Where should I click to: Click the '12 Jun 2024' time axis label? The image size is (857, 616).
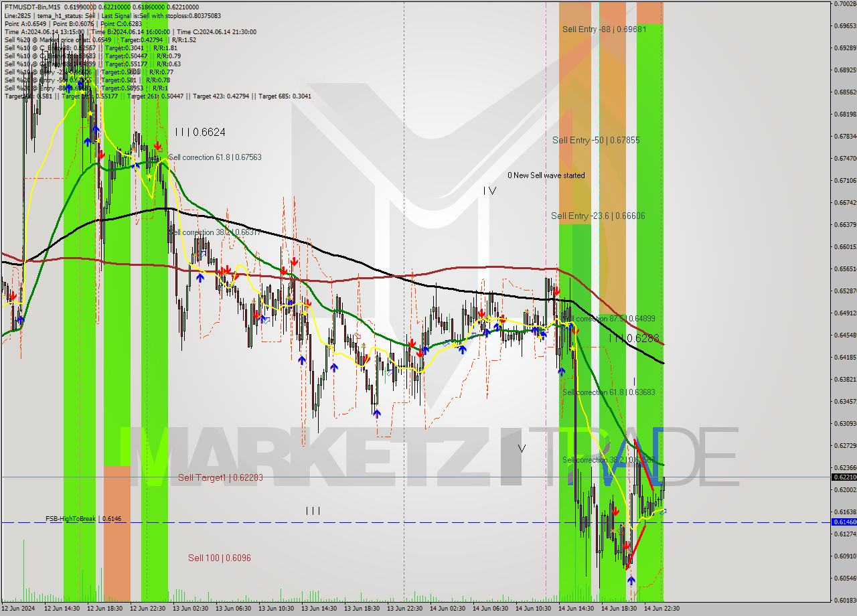[18, 609]
